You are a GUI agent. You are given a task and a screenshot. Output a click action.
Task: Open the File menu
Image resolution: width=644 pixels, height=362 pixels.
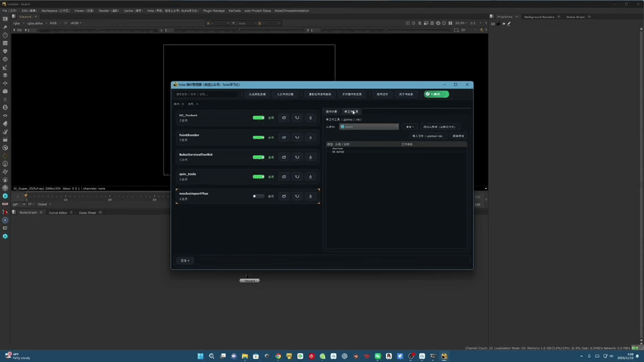pos(9,11)
